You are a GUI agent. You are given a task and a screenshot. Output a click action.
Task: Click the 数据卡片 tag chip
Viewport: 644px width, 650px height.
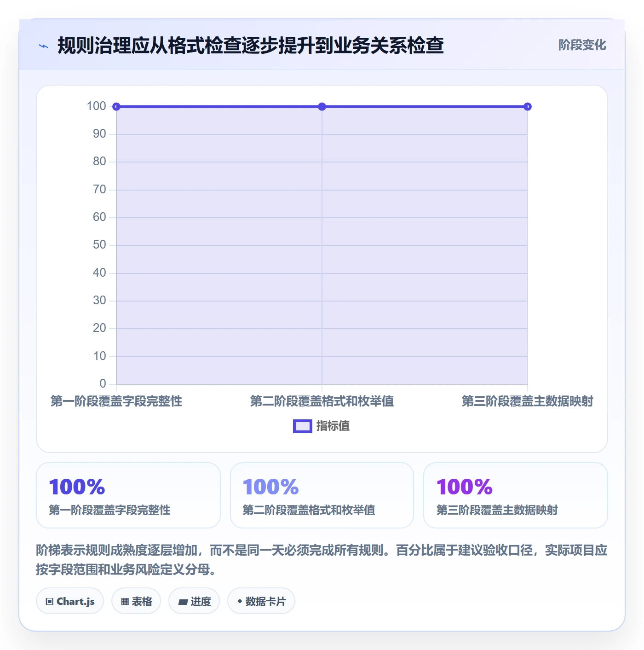(x=261, y=601)
